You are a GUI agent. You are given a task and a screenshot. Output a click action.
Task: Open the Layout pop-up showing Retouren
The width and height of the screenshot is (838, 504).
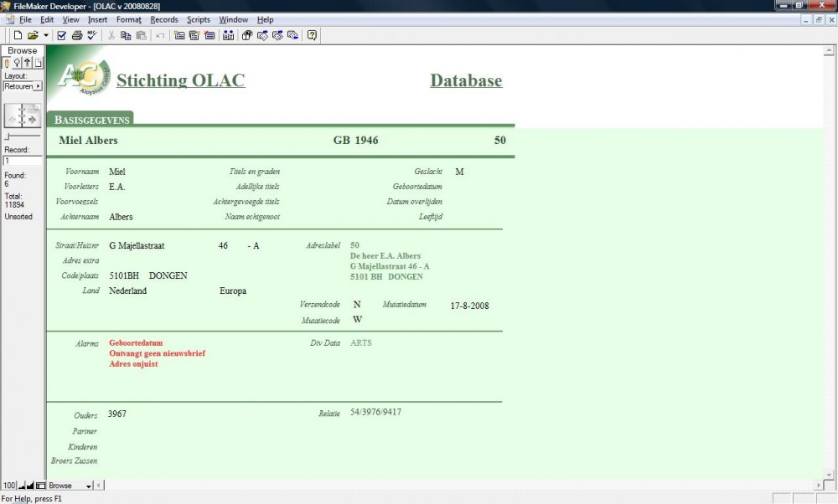[23, 86]
